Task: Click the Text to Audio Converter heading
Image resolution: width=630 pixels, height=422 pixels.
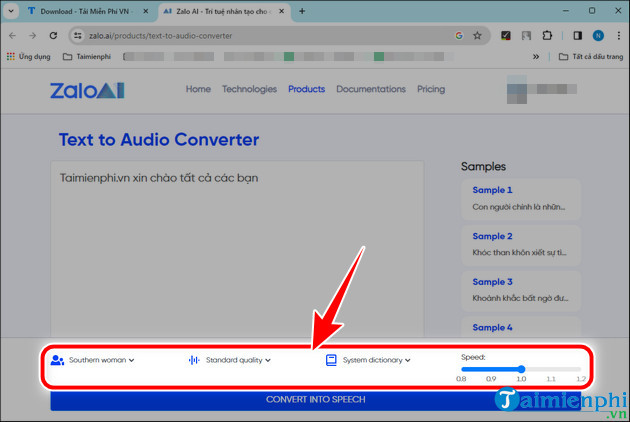Action: point(159,140)
